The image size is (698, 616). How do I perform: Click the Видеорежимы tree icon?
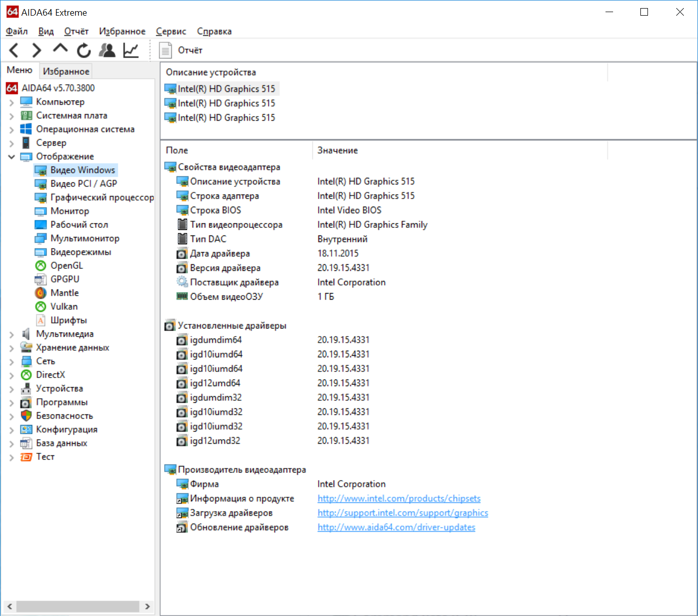point(41,252)
